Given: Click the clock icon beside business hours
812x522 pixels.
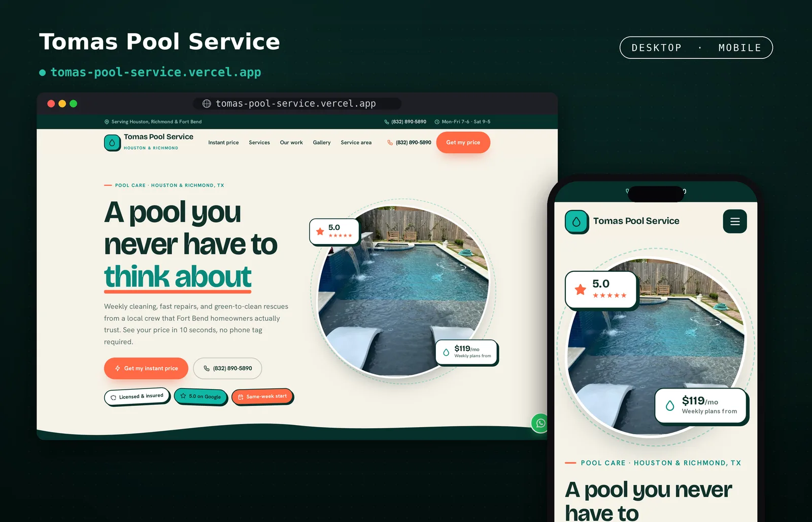Looking at the screenshot, I should (437, 122).
